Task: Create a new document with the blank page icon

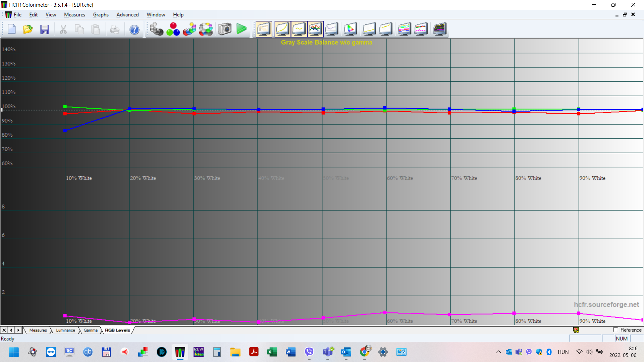Action: click(x=11, y=29)
